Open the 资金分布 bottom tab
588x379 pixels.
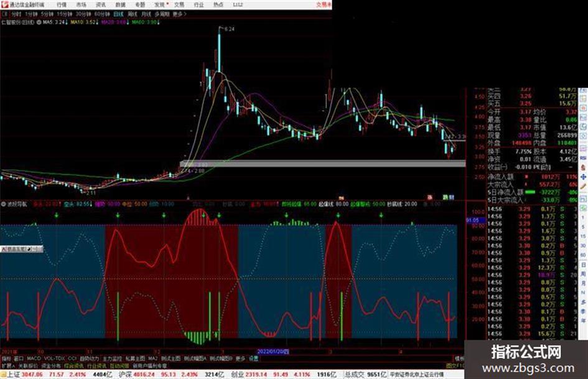pos(51,366)
